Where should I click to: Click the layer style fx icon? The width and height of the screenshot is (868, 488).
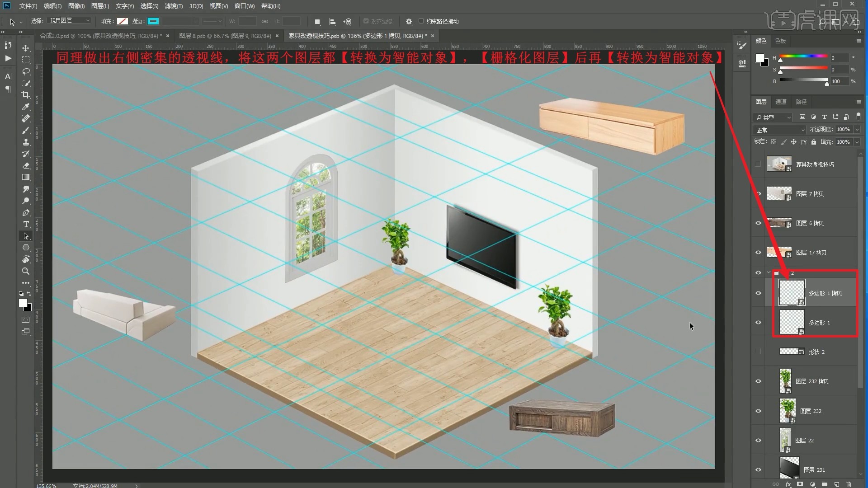[x=788, y=484]
